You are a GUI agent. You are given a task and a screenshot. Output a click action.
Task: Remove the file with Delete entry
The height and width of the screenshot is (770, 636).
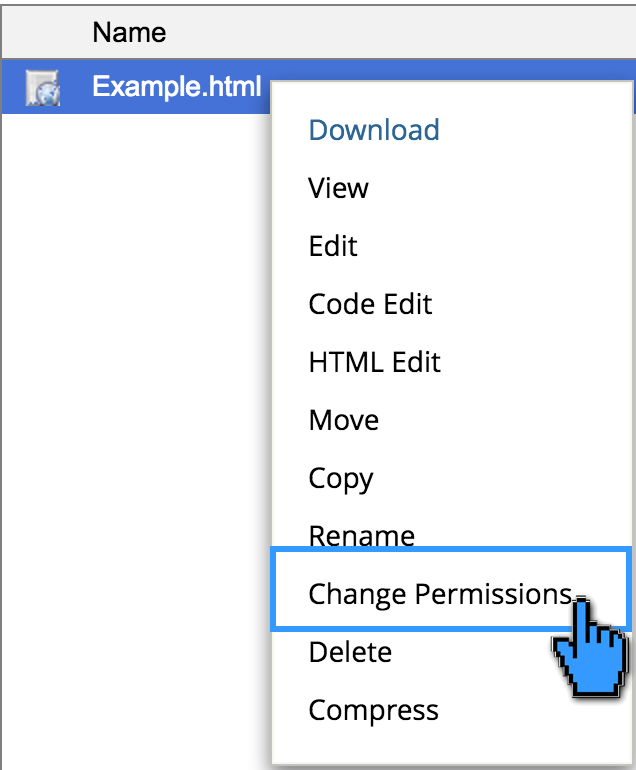(350, 652)
